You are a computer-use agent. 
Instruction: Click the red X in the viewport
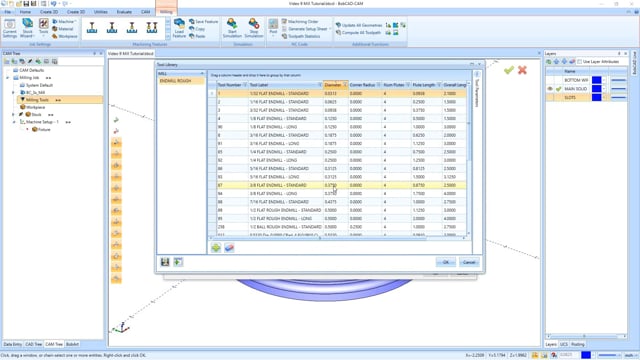(x=522, y=70)
